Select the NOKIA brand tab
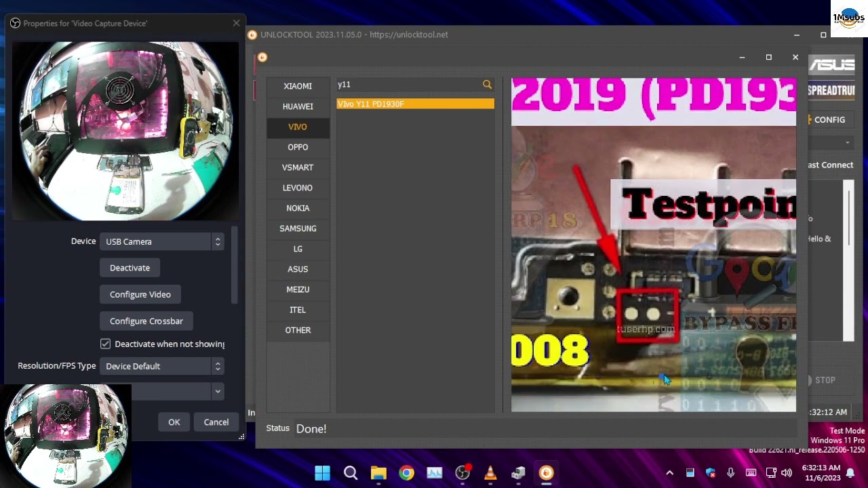868x488 pixels. click(x=298, y=208)
